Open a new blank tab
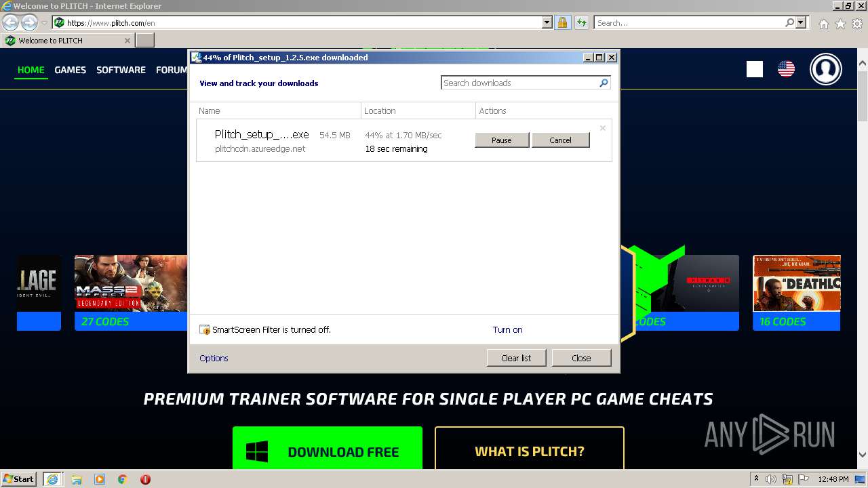This screenshot has width=868, height=488. [145, 41]
